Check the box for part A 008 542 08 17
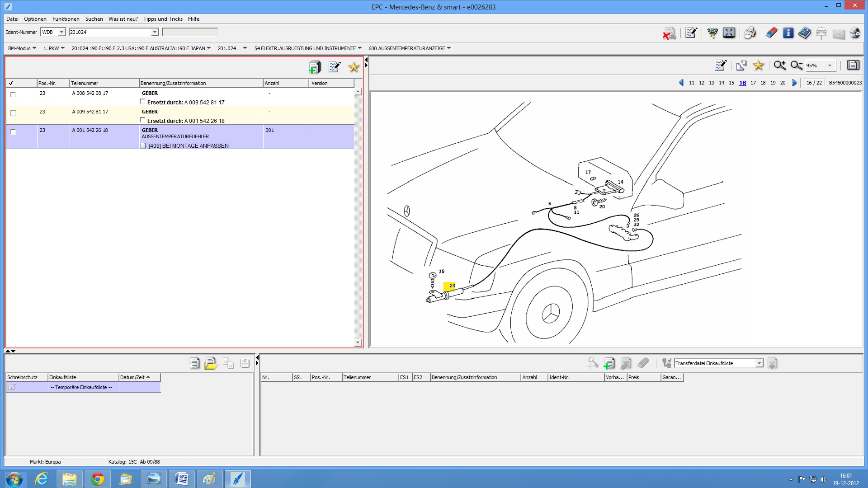 point(13,94)
